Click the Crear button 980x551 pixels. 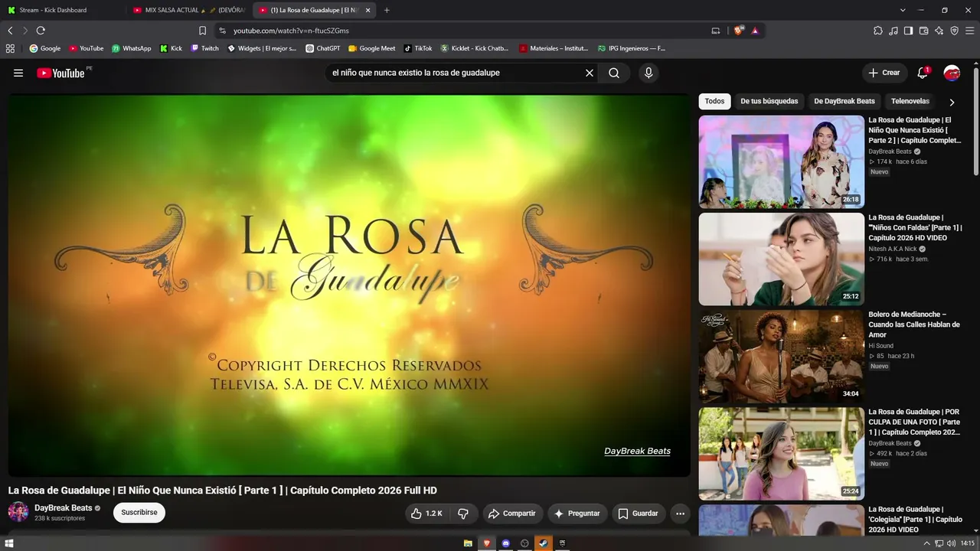[x=884, y=73]
